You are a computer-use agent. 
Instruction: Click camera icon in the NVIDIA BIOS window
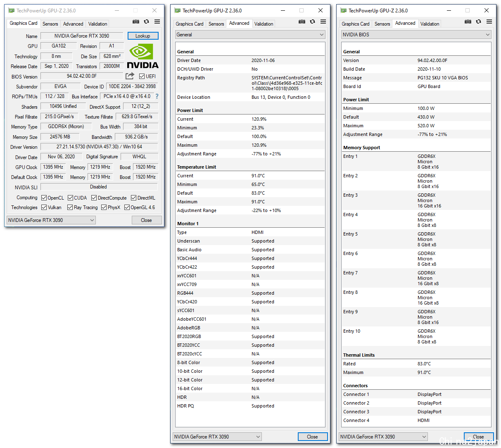point(468,21)
